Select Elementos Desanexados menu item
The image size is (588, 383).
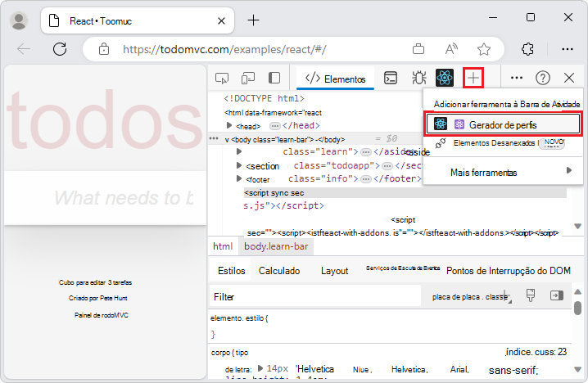(503, 143)
